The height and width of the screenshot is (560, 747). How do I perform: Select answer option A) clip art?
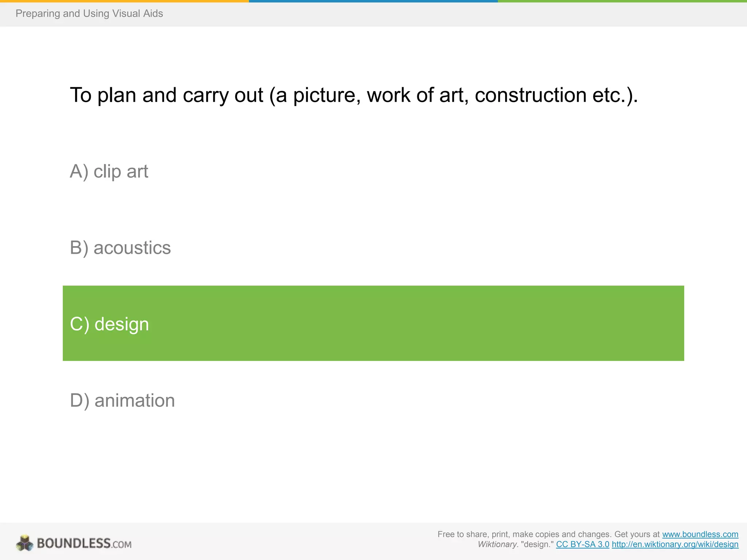(x=109, y=171)
